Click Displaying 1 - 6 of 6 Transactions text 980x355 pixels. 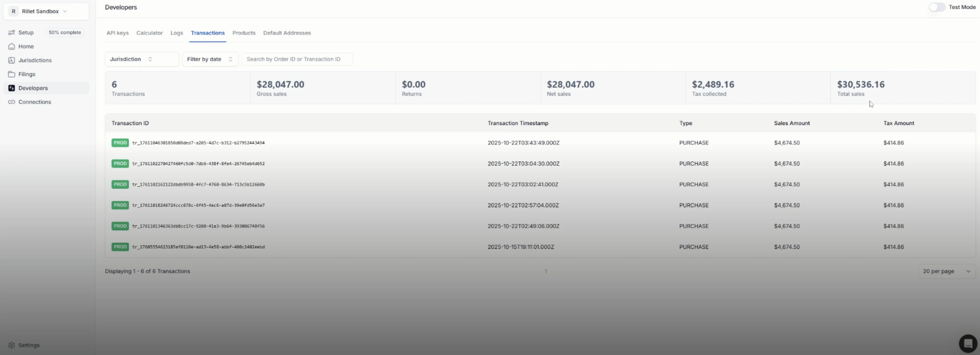point(147,271)
